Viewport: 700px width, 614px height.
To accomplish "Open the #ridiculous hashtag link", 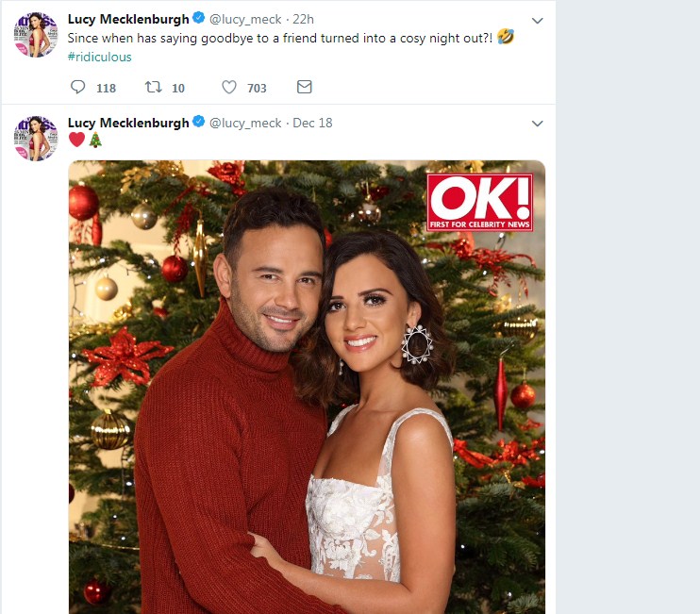I will [x=100, y=58].
